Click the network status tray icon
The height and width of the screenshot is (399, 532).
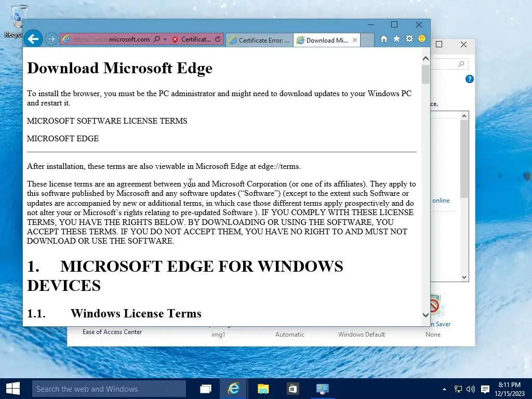tap(458, 389)
